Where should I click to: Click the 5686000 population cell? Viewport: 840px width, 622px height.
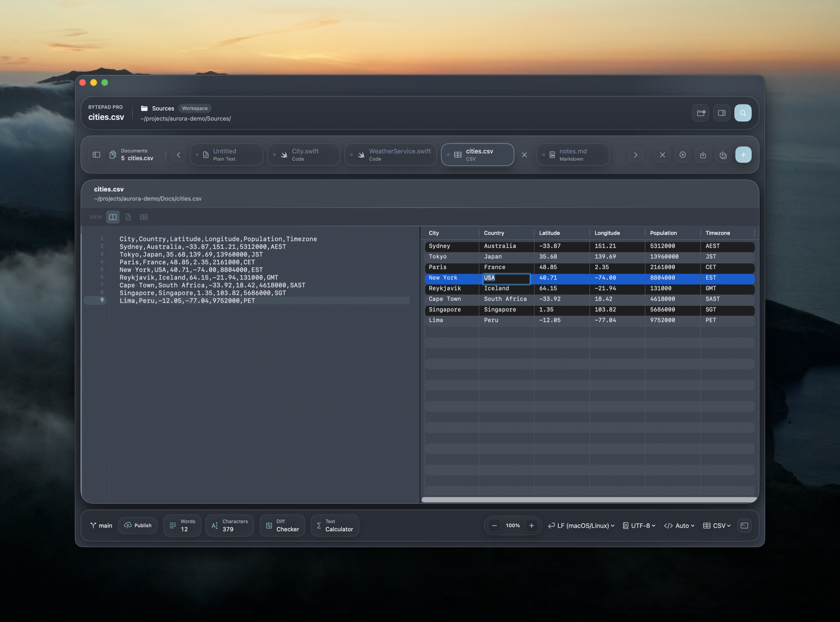[673, 310]
